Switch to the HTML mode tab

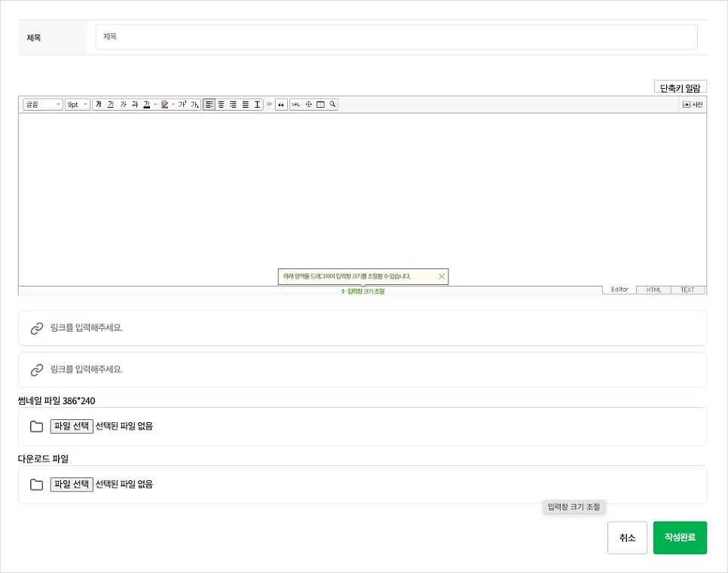pyautogui.click(x=653, y=290)
